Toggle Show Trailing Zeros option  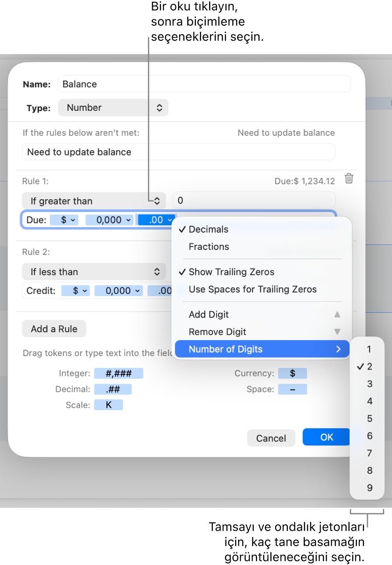[231, 272]
